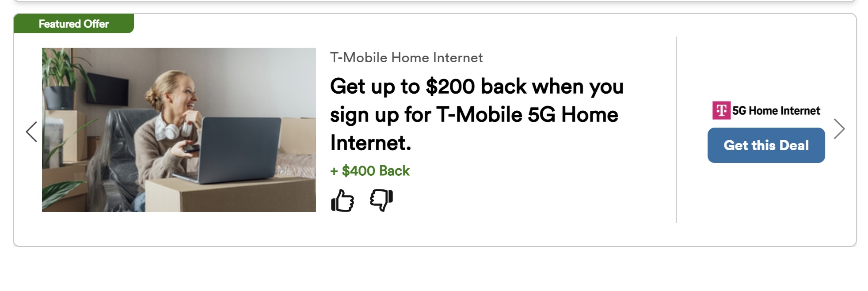Click the thumbs up icon

click(343, 201)
